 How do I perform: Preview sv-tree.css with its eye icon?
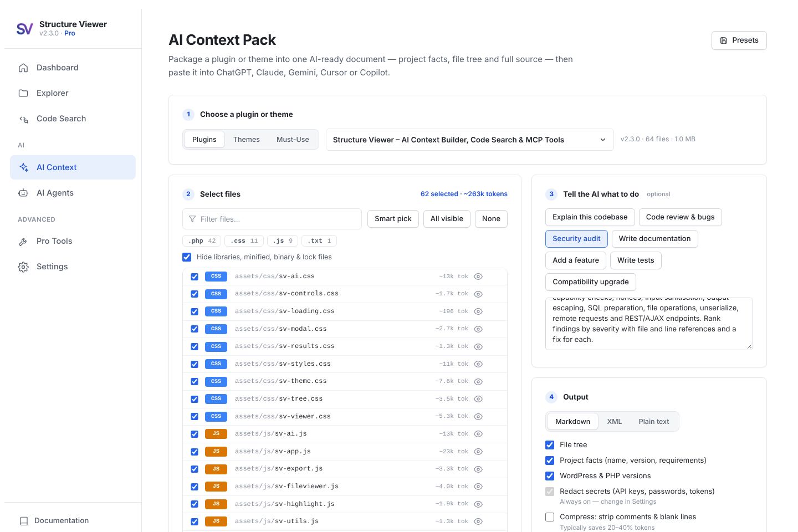tap(478, 399)
